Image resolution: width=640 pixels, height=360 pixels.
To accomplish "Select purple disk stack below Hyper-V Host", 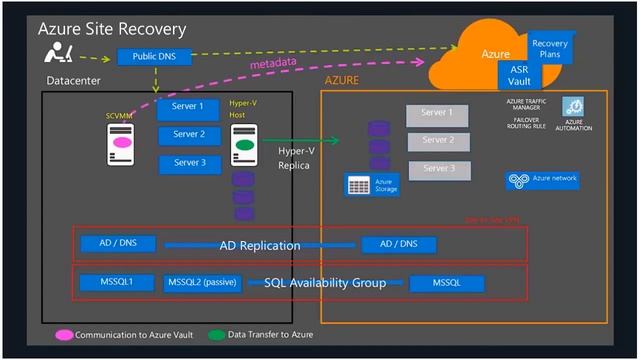I will tap(244, 196).
